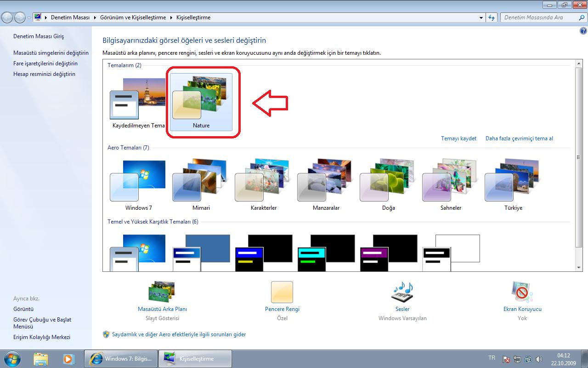Screen dimensions: 588x368
Task: Apply the Karakterler Aero theme
Action: click(264, 185)
